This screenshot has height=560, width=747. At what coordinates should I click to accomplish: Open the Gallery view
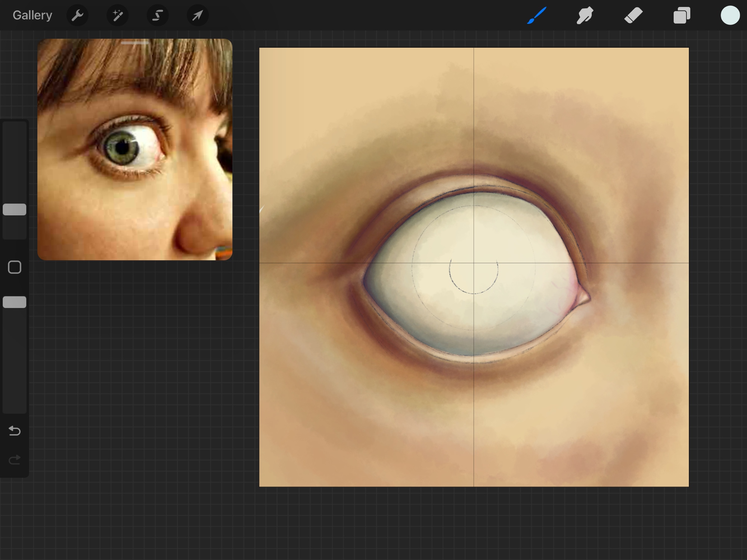click(32, 15)
